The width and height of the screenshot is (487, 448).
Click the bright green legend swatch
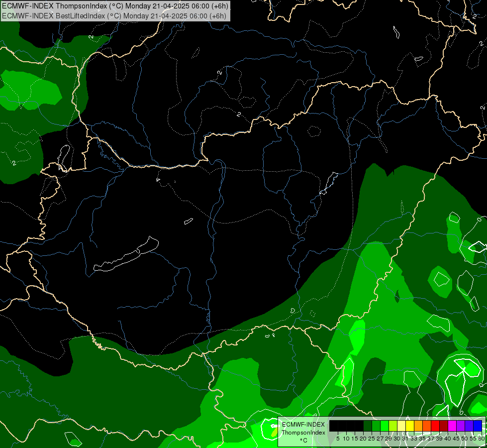(x=385, y=426)
